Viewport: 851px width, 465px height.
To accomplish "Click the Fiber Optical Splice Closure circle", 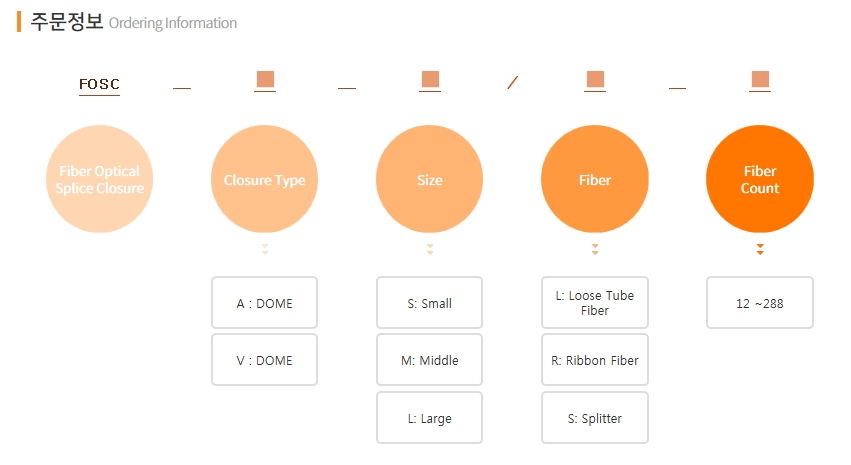I will click(100, 180).
